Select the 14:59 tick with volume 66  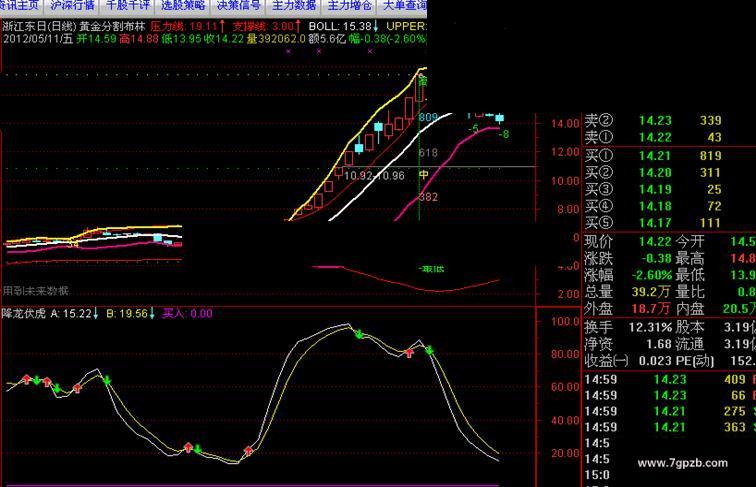pyautogui.click(x=670, y=395)
